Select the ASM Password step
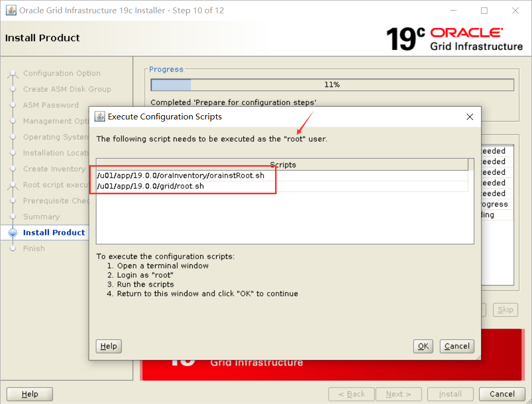Viewport: 532px width, 404px height. (x=51, y=105)
